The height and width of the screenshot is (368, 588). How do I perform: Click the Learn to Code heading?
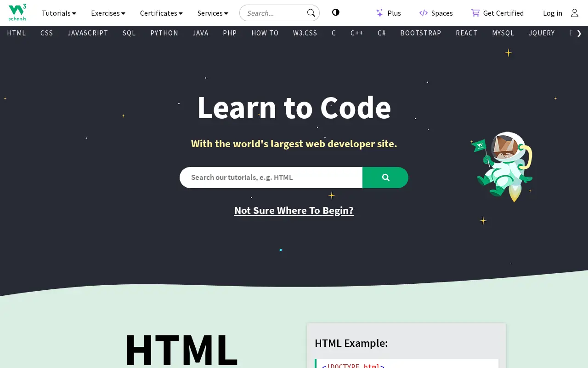point(294,107)
